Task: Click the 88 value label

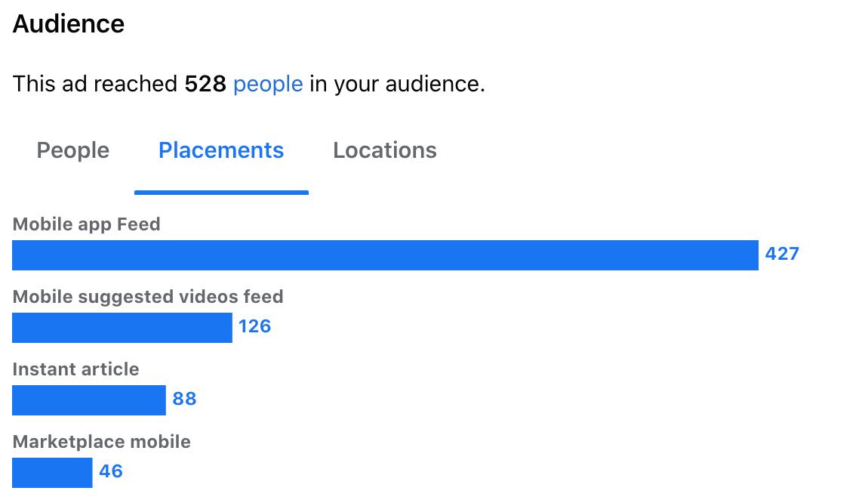Action: click(x=184, y=399)
